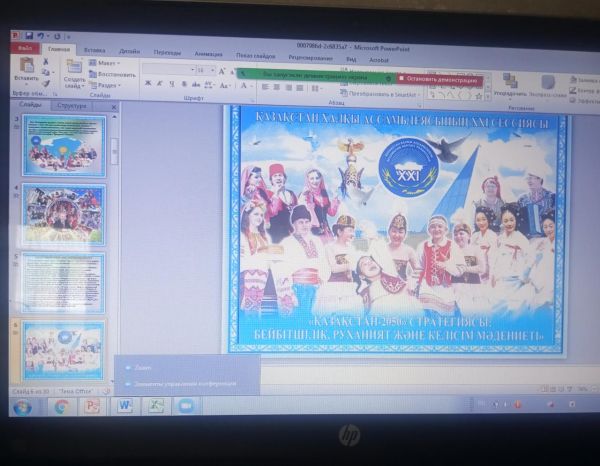Open Word from the taskbar

click(x=124, y=406)
